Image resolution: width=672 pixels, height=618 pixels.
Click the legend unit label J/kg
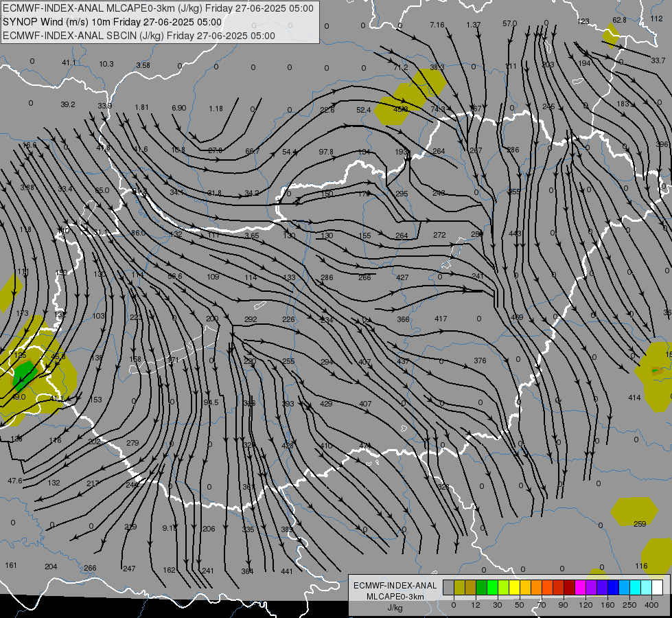395,608
